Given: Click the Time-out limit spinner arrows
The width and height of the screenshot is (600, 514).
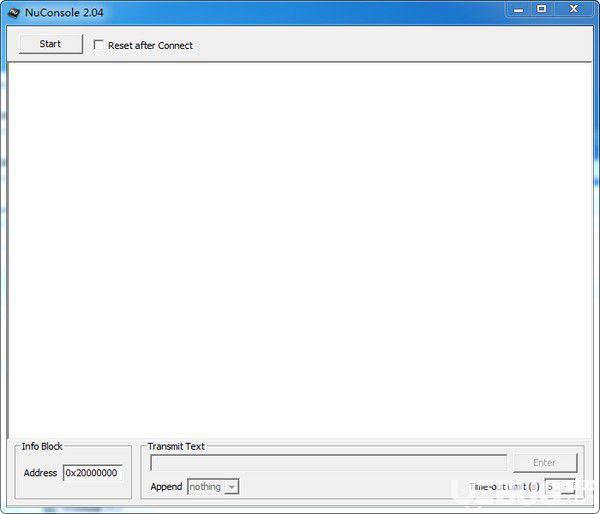Looking at the screenshot, I should (x=569, y=487).
